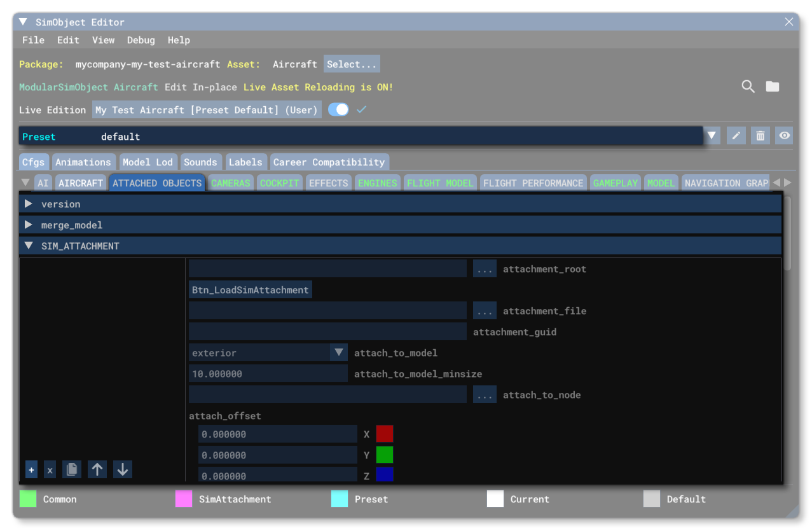This screenshot has width=812, height=531.
Task: Click the Live Edition checkmark
Action: click(361, 110)
